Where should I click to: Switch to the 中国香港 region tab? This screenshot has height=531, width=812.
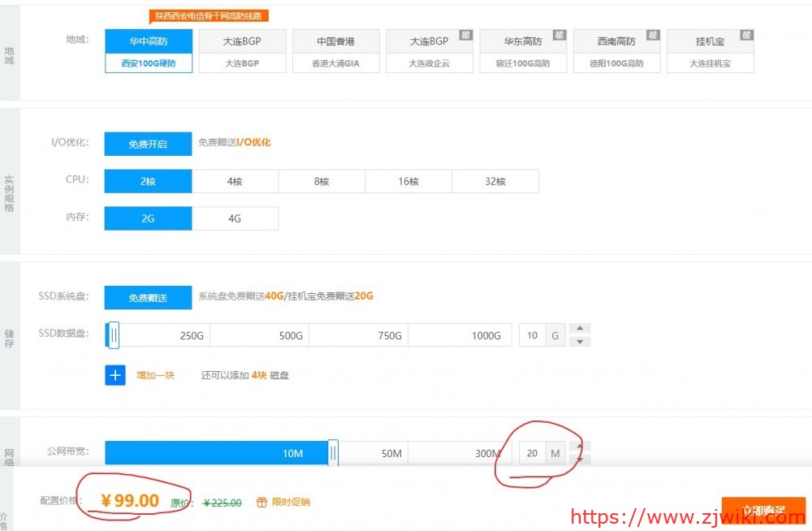click(x=335, y=39)
